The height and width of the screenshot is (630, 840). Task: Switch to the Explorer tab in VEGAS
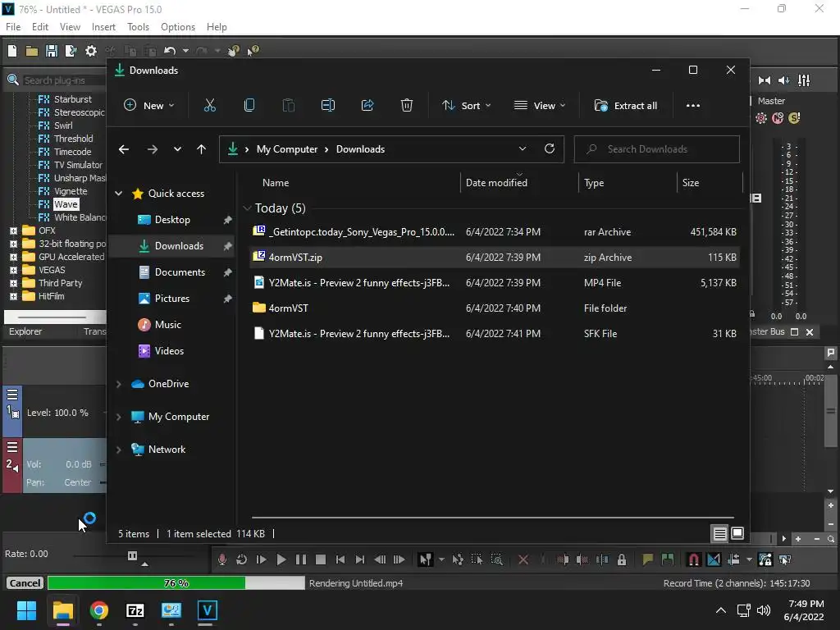(x=25, y=331)
